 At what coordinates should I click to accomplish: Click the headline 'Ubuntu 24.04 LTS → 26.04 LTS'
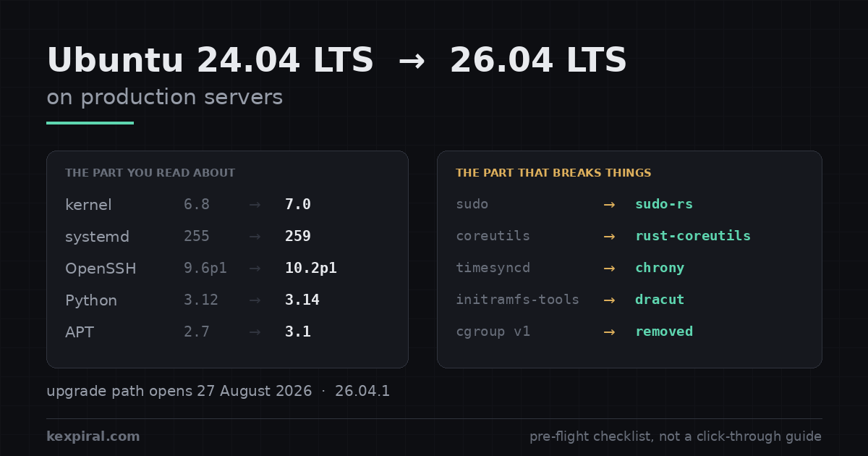coord(336,60)
